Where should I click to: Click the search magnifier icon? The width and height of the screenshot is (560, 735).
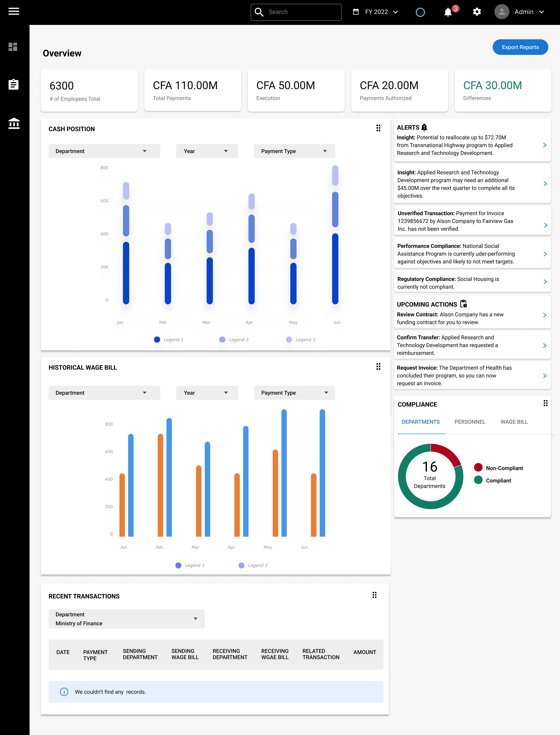[x=259, y=12]
